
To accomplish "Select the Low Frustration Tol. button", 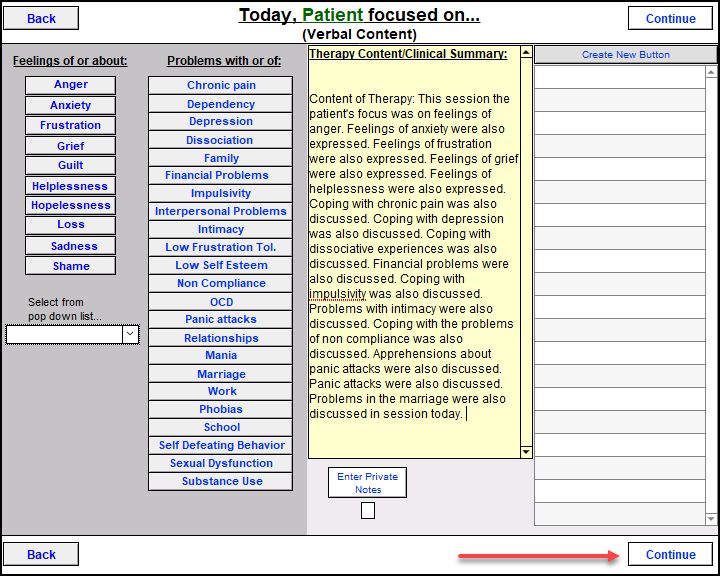I will 221,248.
